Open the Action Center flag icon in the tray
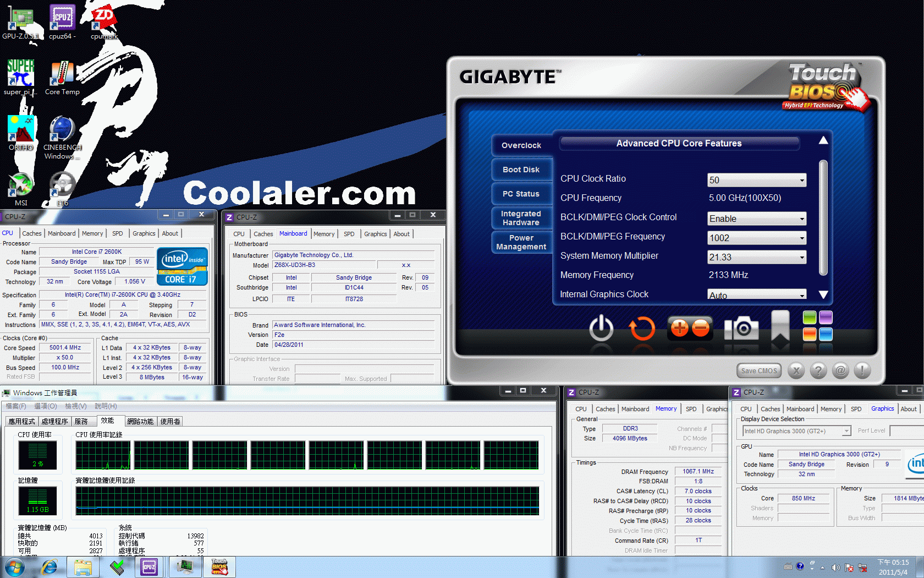 849,568
